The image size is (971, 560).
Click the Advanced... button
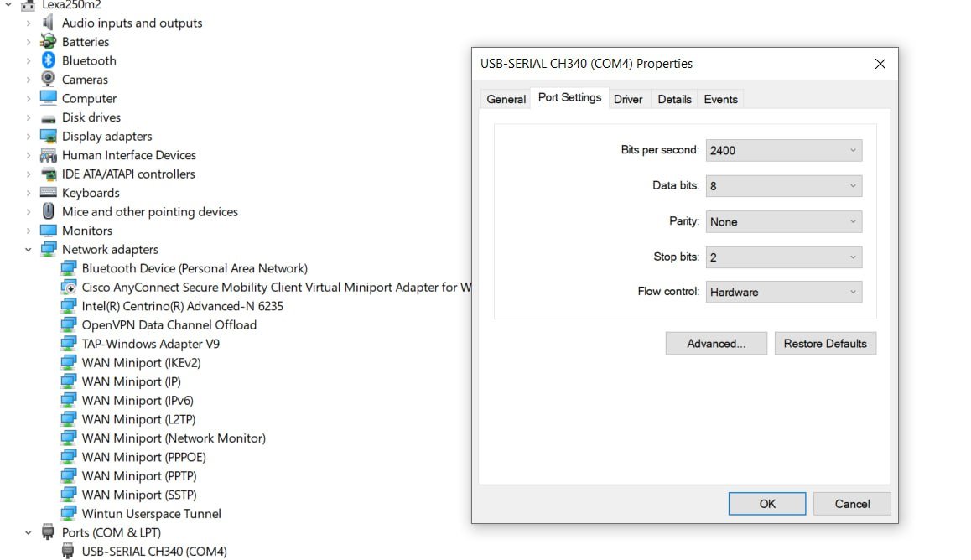pos(716,344)
